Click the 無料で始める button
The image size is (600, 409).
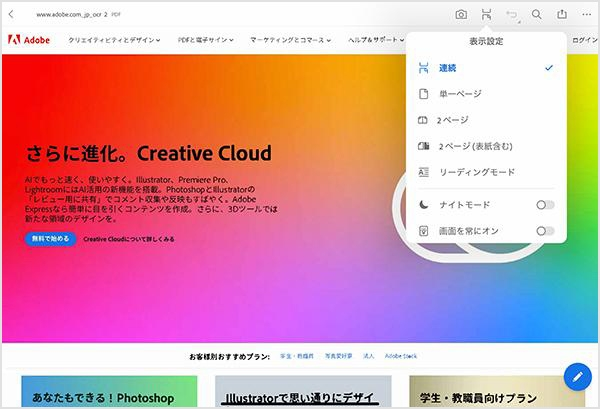coord(51,239)
